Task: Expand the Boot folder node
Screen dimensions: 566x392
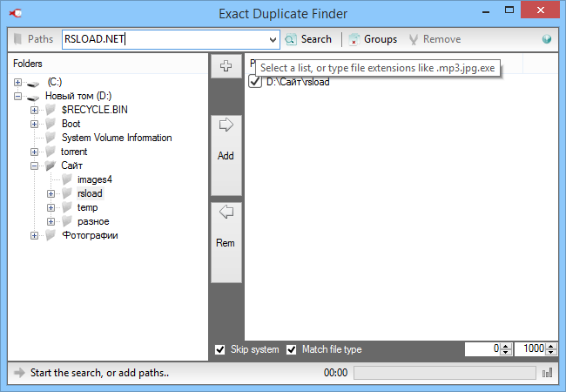Action: click(34, 125)
